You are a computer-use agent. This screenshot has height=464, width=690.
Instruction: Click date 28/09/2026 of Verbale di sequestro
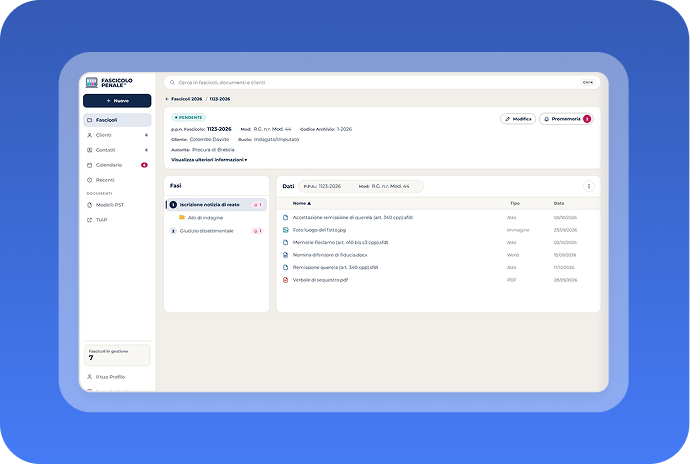pyautogui.click(x=565, y=280)
